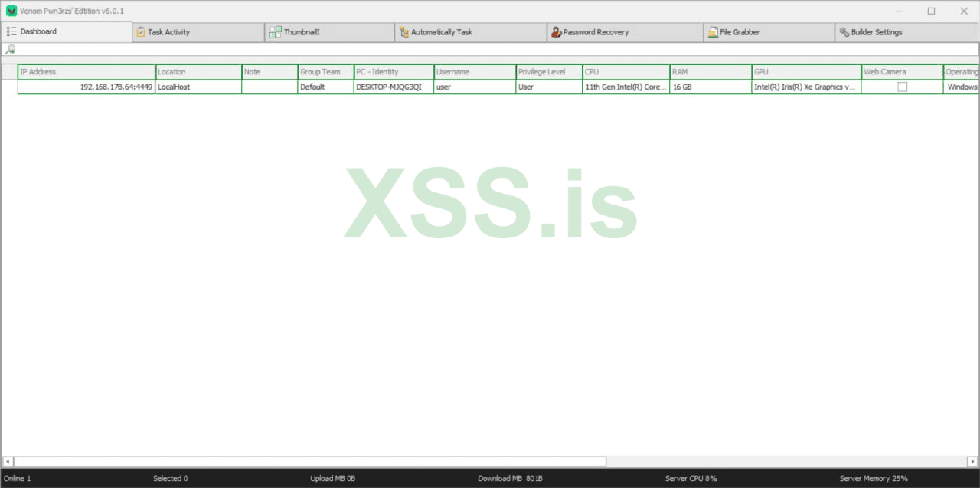Click the scrollbar left arrow
Viewport: 980px width, 488px height.
[x=8, y=462]
